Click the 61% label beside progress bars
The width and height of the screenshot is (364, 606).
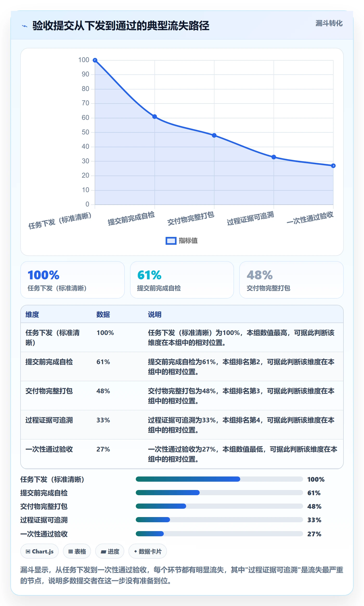[314, 493]
